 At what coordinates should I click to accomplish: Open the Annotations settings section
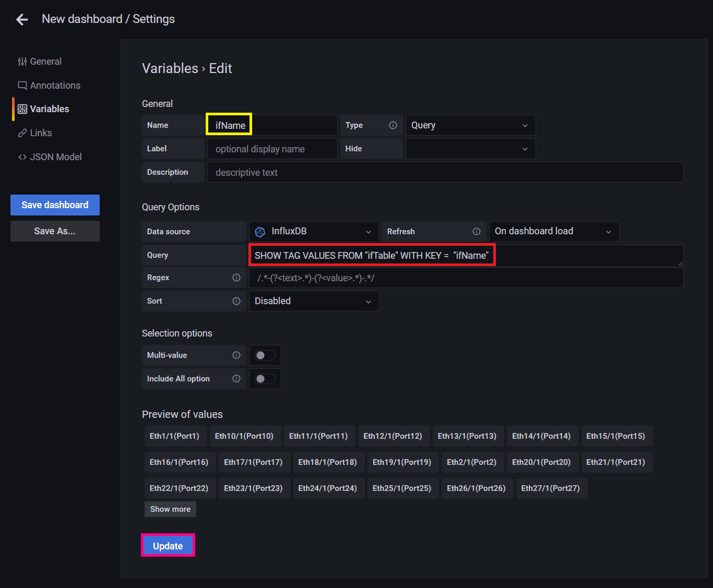tap(49, 86)
